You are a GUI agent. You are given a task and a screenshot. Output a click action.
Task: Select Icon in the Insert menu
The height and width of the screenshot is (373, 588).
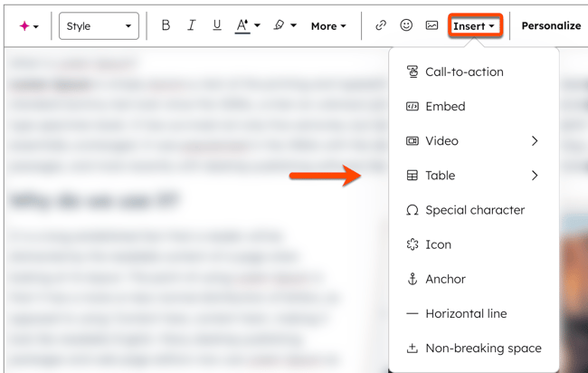(x=474, y=244)
